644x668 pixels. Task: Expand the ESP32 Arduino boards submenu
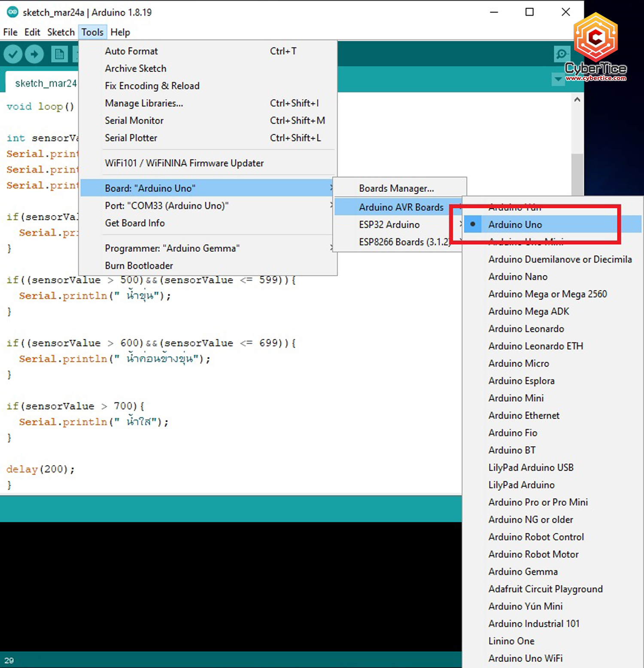(389, 224)
